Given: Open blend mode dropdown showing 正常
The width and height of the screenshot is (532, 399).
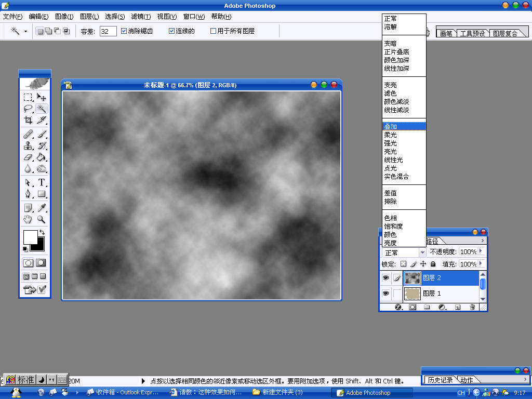Looking at the screenshot, I should 404,252.
